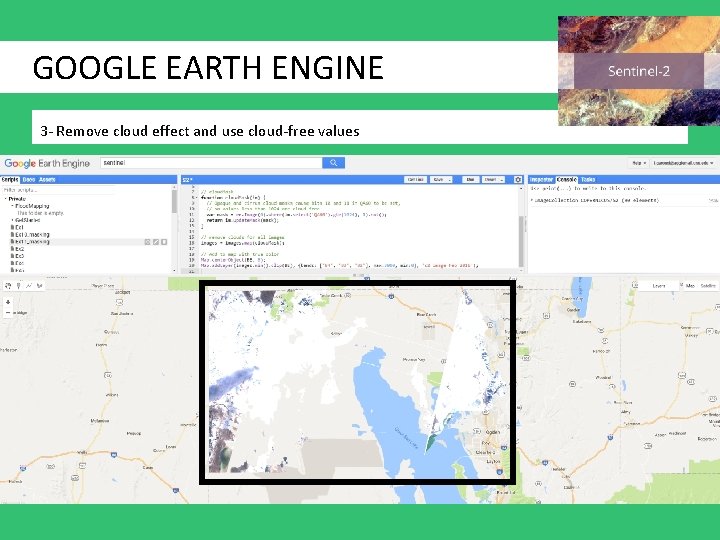This screenshot has height=540, width=720.
Task: Collapse the Private scripts folder
Action: (6, 199)
